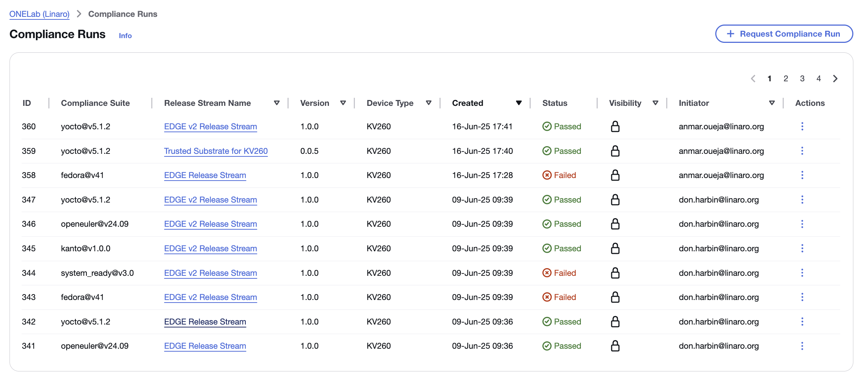Open the Visibility column filter dropdown
The height and width of the screenshot is (389, 868).
tap(656, 103)
